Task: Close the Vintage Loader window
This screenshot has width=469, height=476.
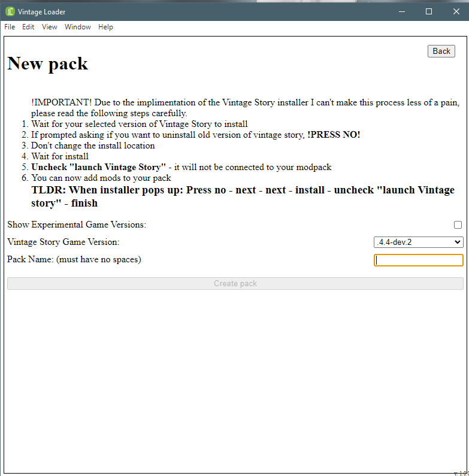Action: [456, 11]
